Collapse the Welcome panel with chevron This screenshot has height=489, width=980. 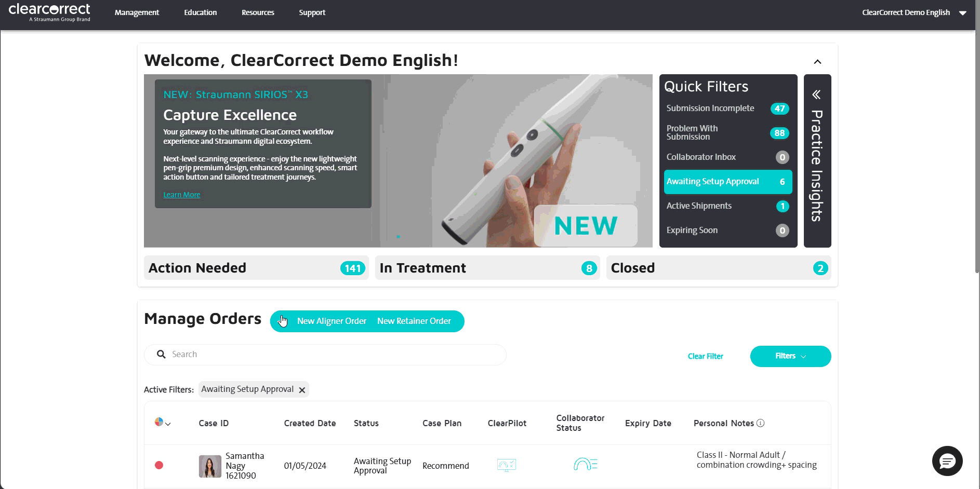coord(817,62)
